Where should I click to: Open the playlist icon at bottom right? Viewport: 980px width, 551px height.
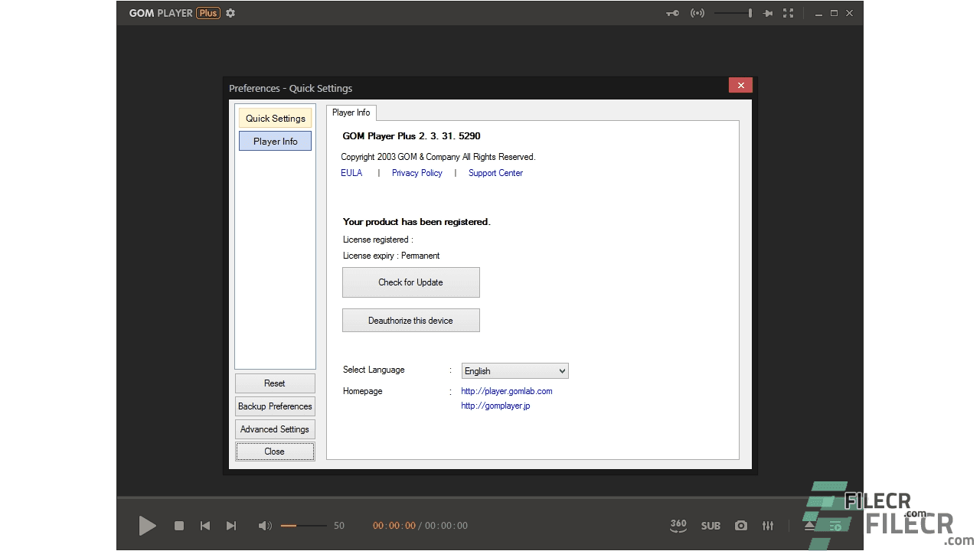point(835,526)
